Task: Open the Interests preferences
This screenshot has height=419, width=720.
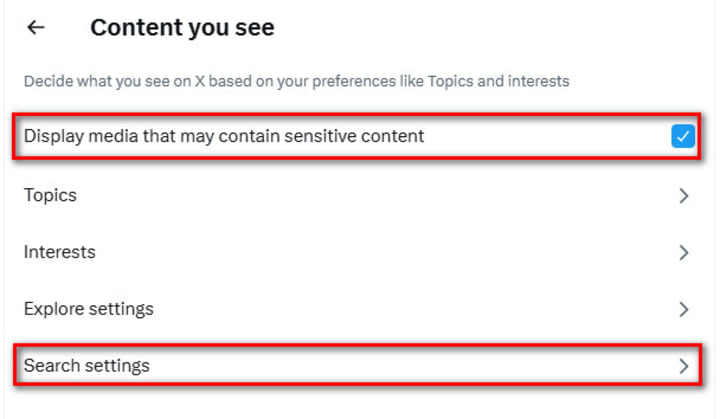Action: (60, 252)
